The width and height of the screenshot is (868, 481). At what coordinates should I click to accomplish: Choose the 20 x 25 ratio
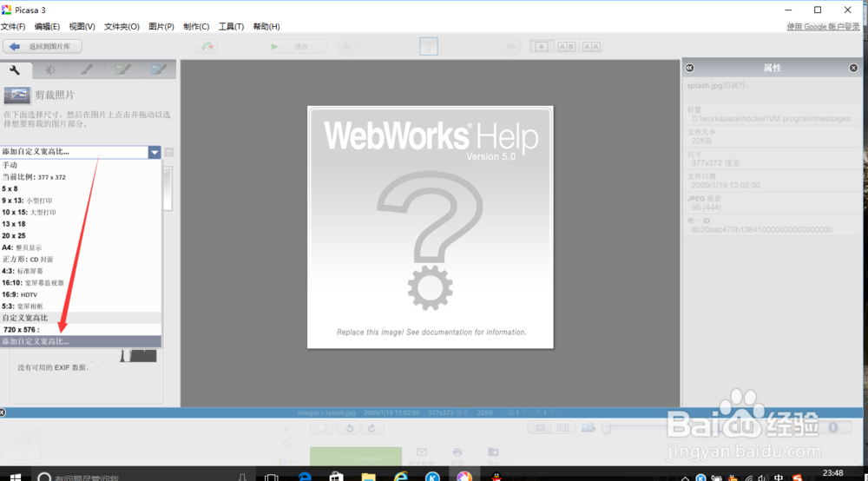click(x=81, y=236)
